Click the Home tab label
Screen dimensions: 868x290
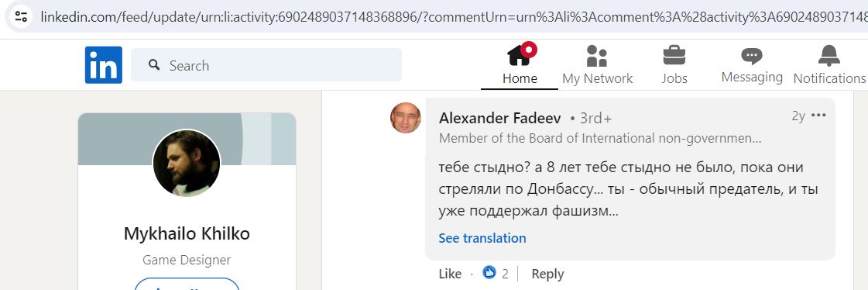[x=520, y=78]
